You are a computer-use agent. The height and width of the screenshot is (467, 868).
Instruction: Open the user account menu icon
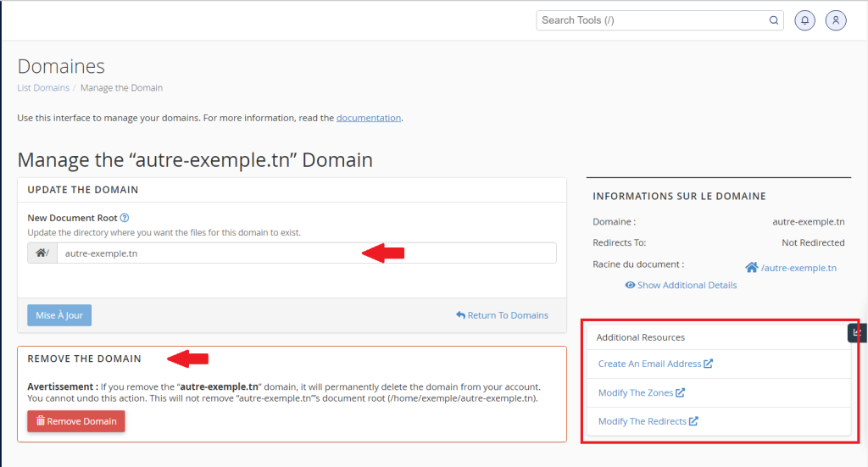click(x=836, y=20)
